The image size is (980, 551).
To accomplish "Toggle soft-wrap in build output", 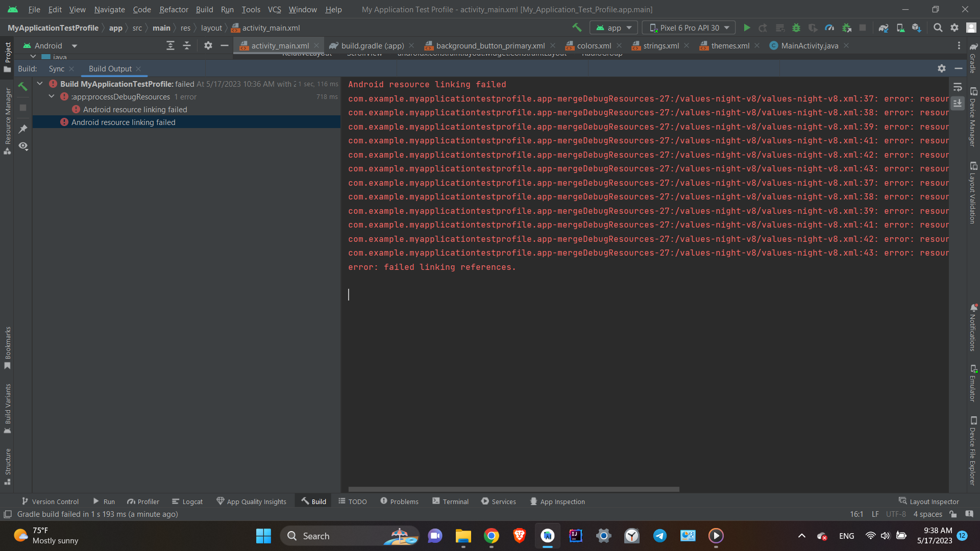I will click(958, 87).
